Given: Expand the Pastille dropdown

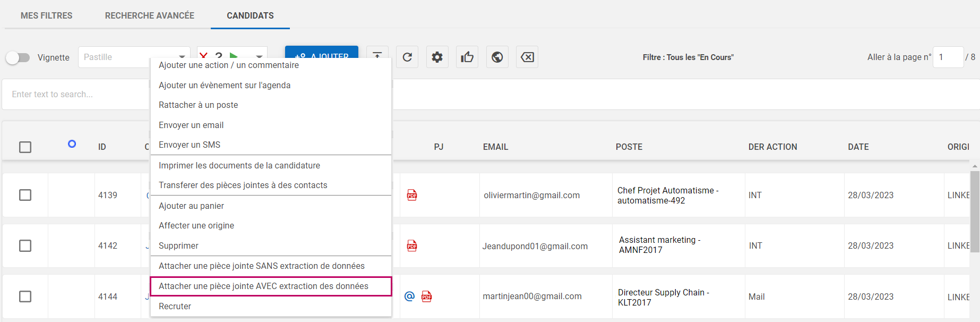Looking at the screenshot, I should click(x=182, y=55).
